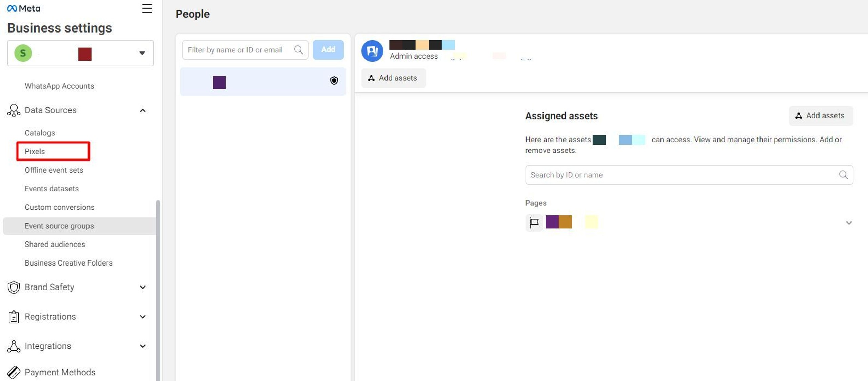Click the blue Add button

tap(328, 50)
